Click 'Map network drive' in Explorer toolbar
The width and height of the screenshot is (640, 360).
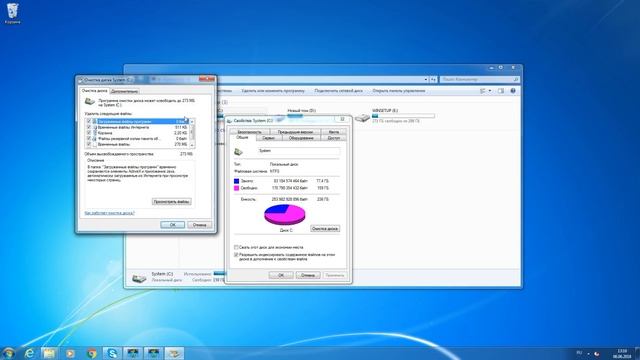[338, 91]
